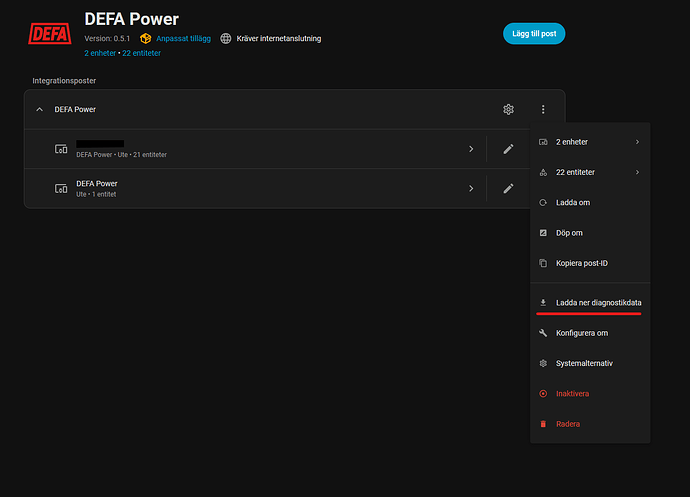Open Systemalternativ from the menu
Screen dimensions: 690x497
pyautogui.click(x=590, y=363)
